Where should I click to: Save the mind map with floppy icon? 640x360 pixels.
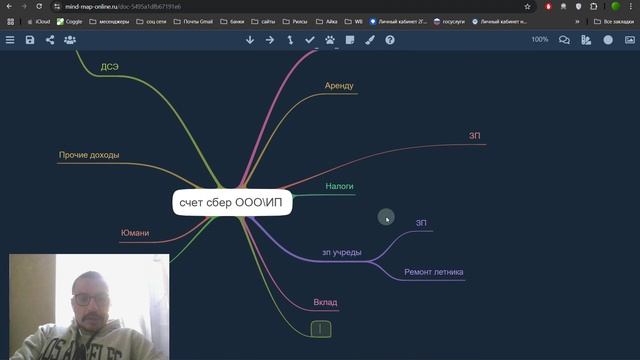pos(30,40)
